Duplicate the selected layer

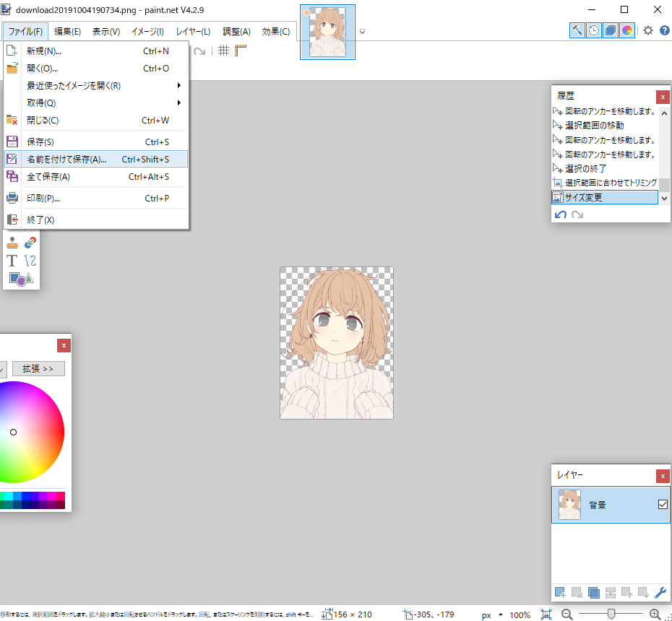coord(593,592)
